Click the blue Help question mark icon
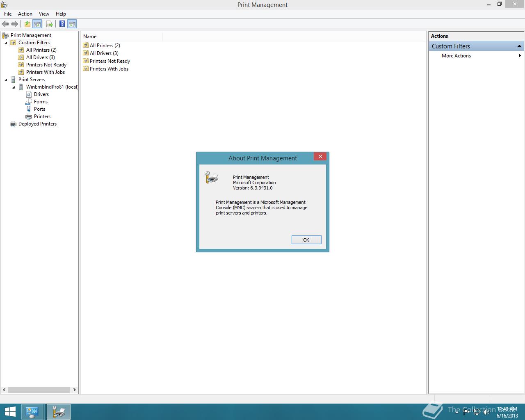Screen dimensions: 525x420 (62, 24)
